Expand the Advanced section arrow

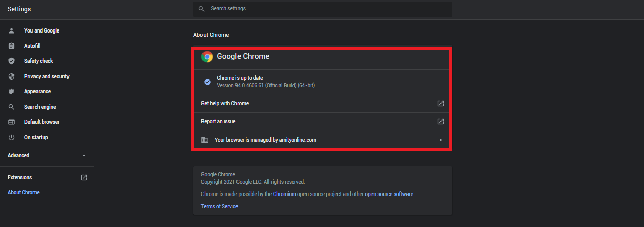pyautogui.click(x=84, y=155)
